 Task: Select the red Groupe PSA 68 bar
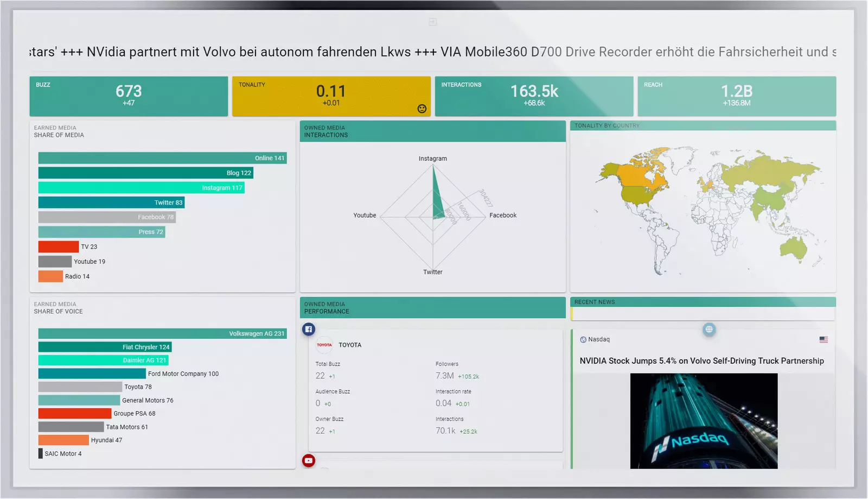(75, 413)
